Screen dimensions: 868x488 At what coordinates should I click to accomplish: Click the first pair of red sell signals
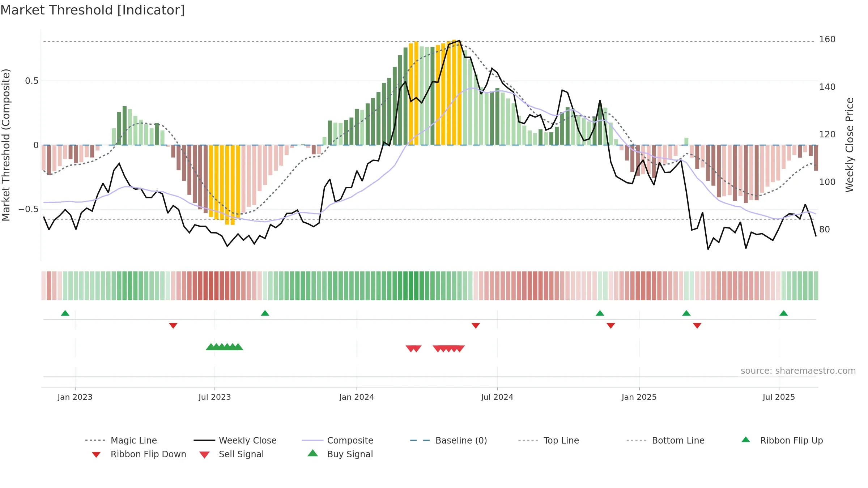click(414, 349)
